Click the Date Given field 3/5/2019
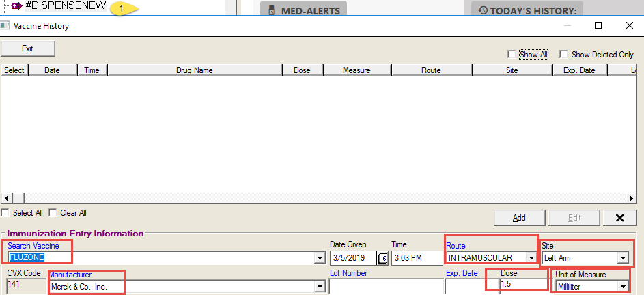 click(x=353, y=258)
